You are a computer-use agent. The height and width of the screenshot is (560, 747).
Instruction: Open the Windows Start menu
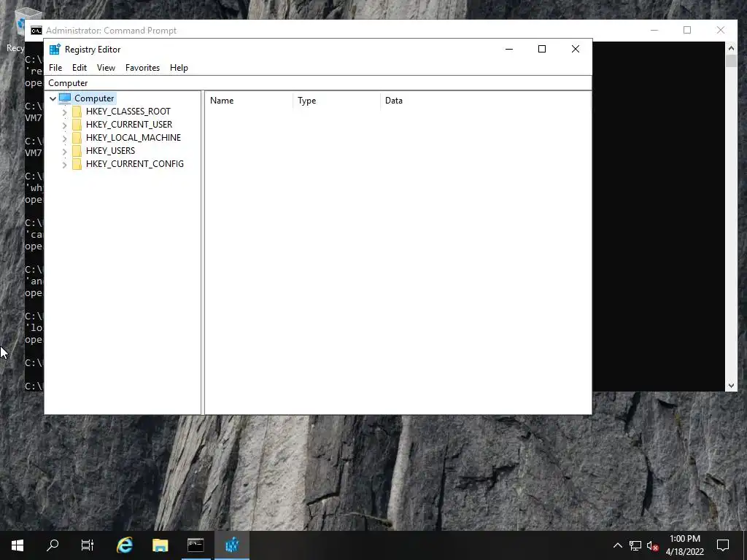pos(18,545)
